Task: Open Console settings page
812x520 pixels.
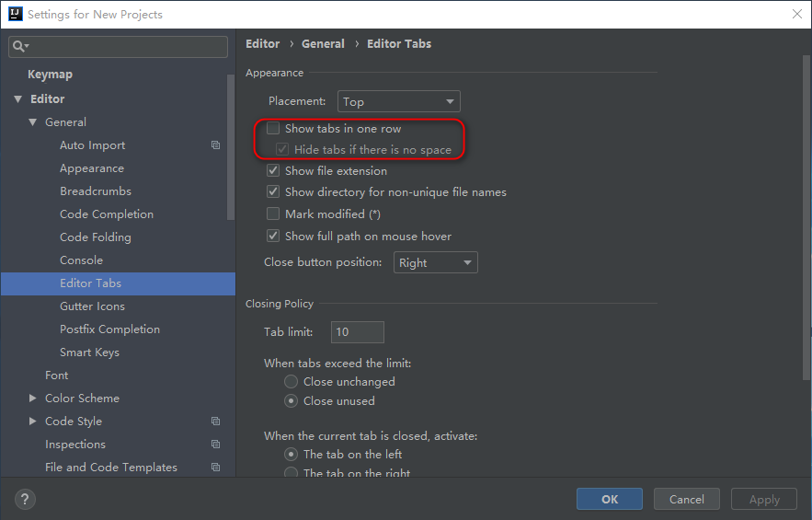Action: tap(81, 260)
